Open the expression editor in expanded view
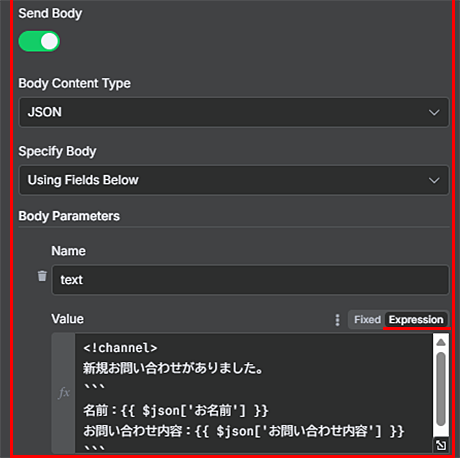This screenshot has width=460, height=458. 441,445
